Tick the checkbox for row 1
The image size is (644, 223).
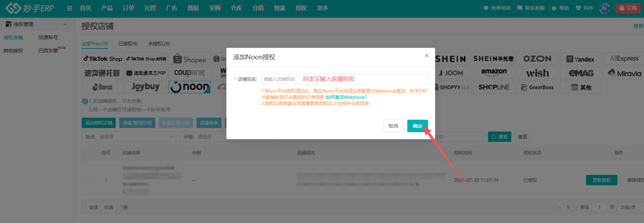(x=88, y=180)
